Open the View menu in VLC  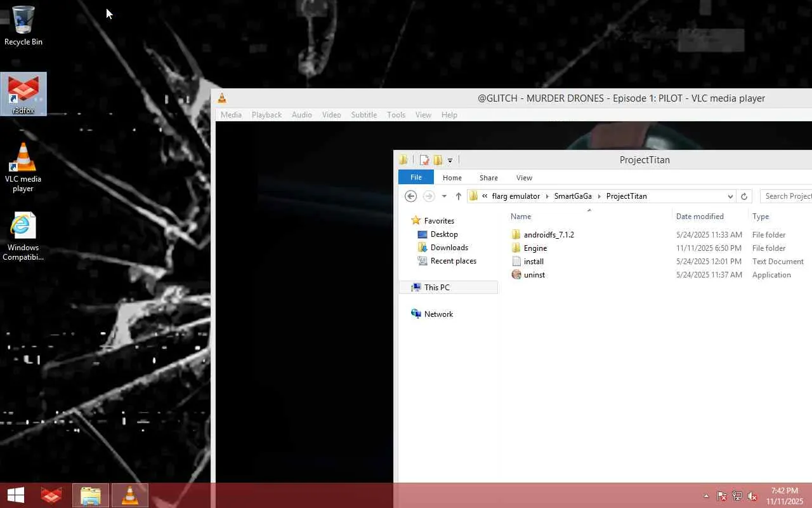click(x=423, y=115)
